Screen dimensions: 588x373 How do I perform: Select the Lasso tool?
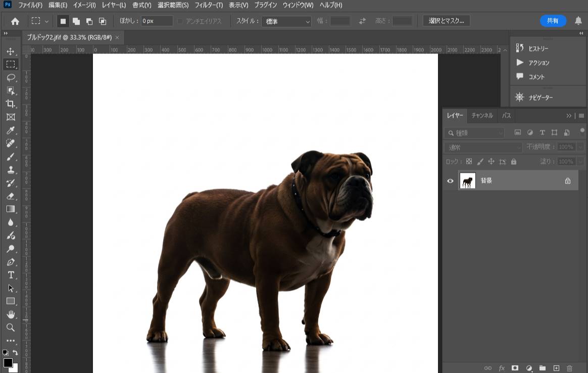coord(11,78)
